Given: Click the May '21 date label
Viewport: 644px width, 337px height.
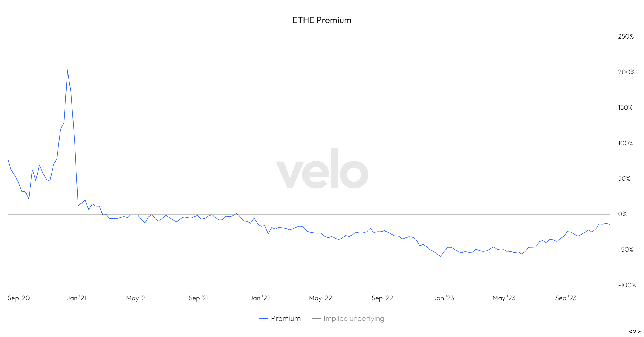Looking at the screenshot, I should pyautogui.click(x=137, y=298).
